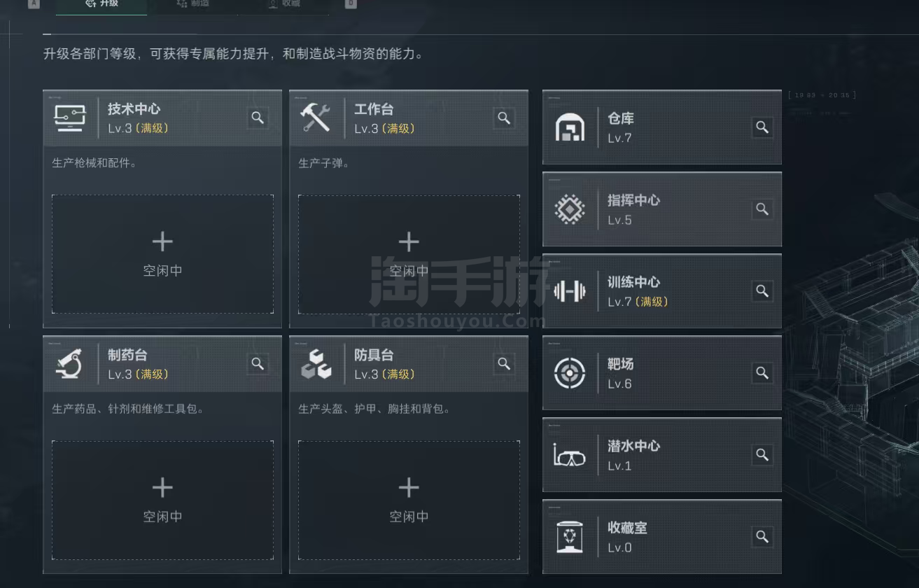Inspect 技术中心 details with magnifier

pyautogui.click(x=258, y=118)
